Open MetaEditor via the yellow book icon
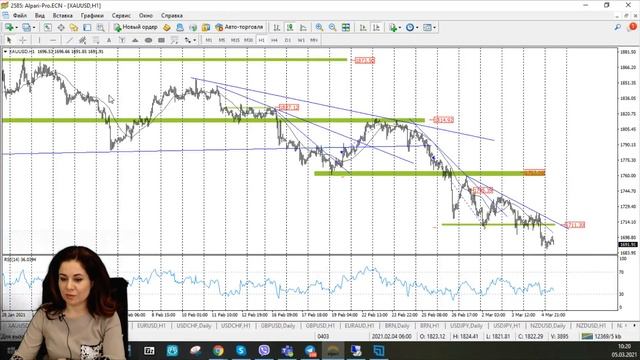640x360 pixels. point(167,27)
